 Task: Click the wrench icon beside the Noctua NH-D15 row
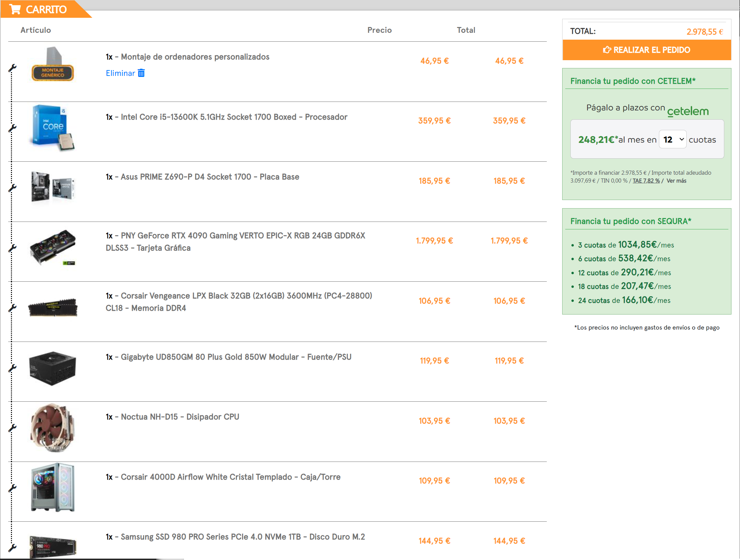click(12, 428)
